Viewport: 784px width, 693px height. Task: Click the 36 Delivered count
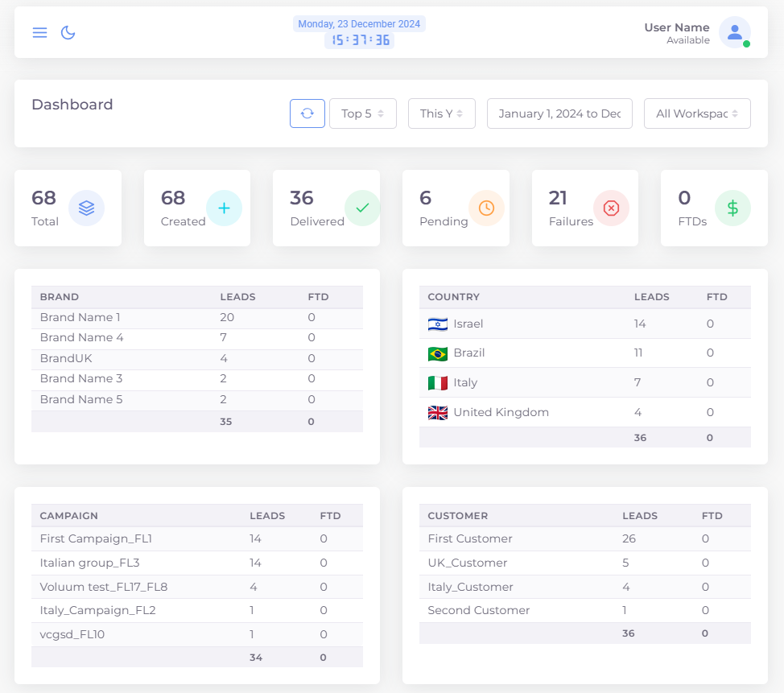302,198
